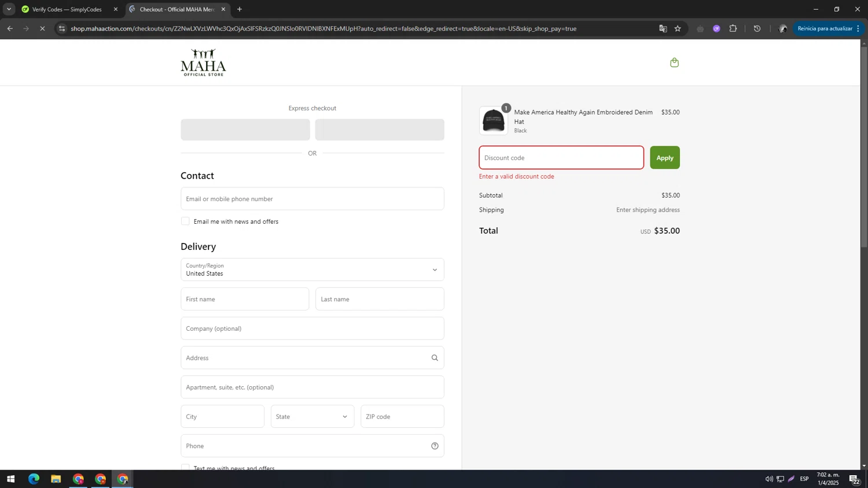The width and height of the screenshot is (868, 488).
Task: Click the second express checkout button
Action: pos(380,130)
